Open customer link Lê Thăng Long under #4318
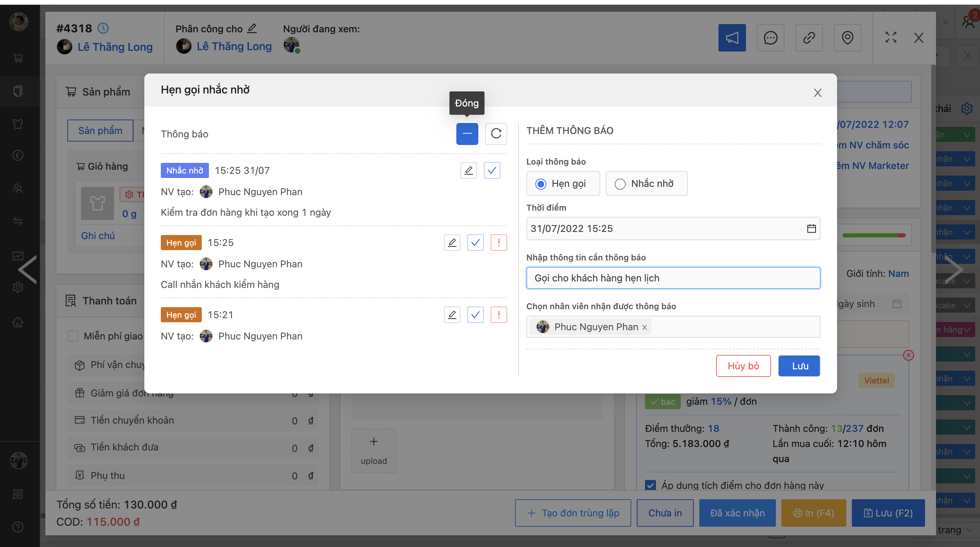Image resolution: width=980 pixels, height=547 pixels. (115, 47)
